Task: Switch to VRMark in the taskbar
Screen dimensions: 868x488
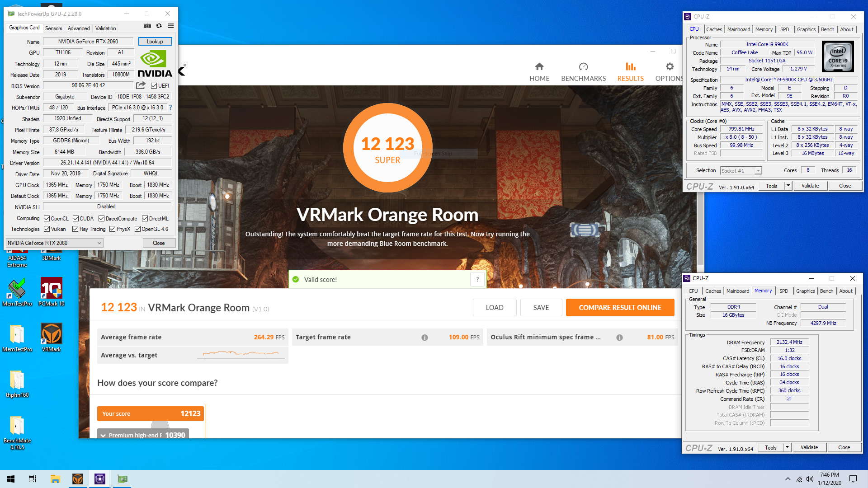Action: [x=78, y=479]
